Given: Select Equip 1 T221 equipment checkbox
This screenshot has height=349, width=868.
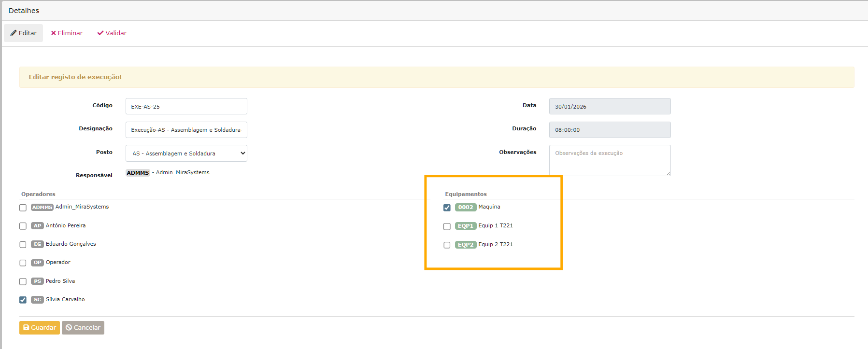Looking at the screenshot, I should coord(447,226).
